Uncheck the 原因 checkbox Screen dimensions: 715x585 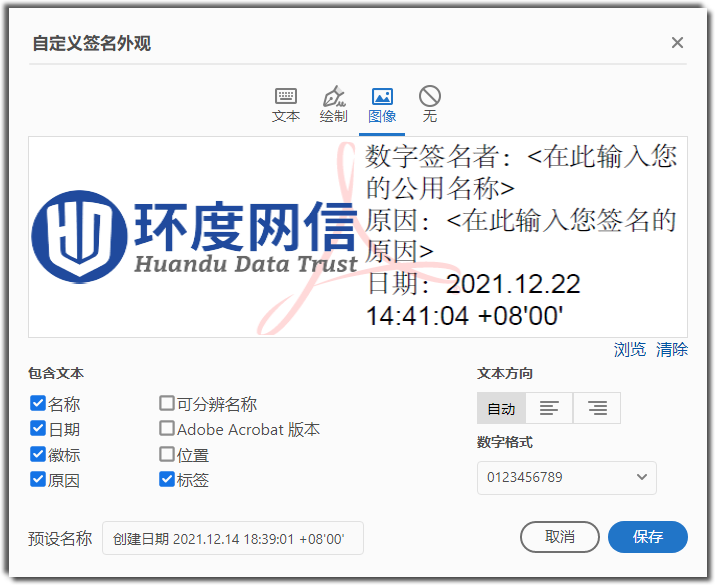38,479
